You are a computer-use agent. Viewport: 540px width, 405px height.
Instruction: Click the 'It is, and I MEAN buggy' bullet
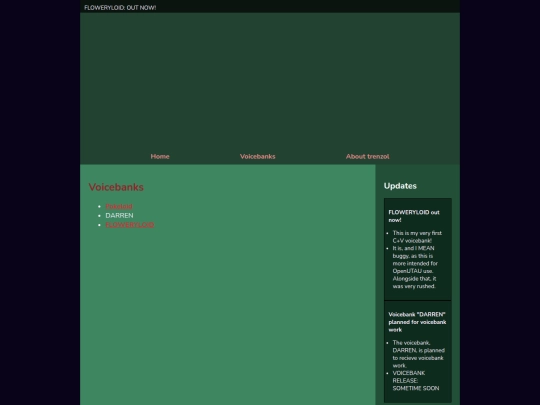415,267
